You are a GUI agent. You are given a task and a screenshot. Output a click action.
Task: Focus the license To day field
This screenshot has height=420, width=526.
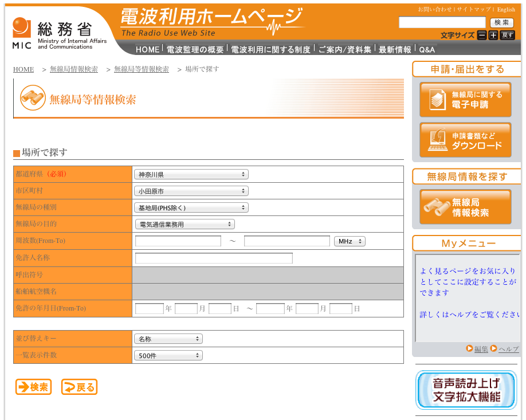(x=341, y=309)
